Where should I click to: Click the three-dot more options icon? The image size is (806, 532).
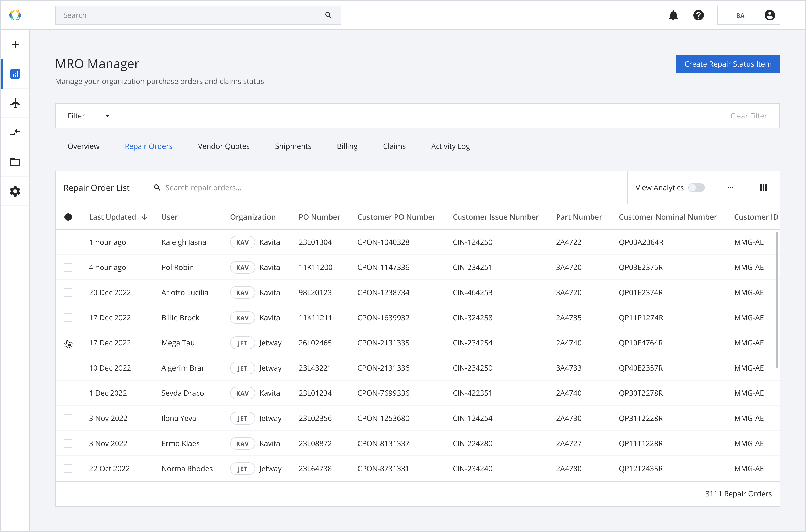730,188
